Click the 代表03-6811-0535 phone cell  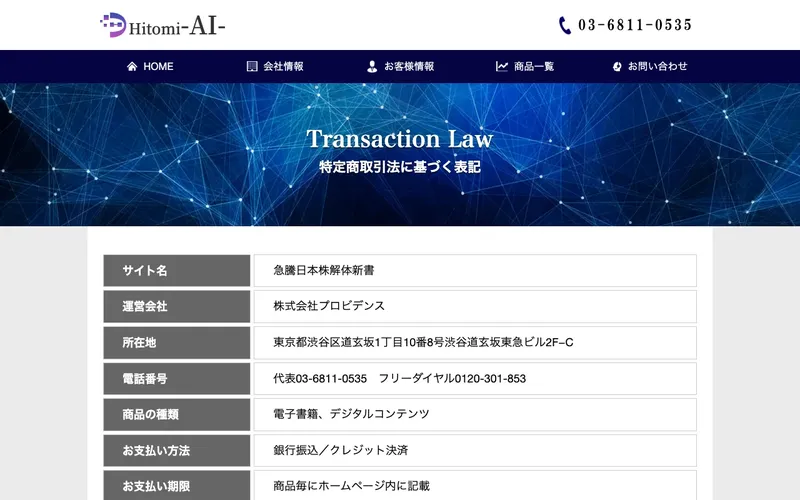pos(475,379)
